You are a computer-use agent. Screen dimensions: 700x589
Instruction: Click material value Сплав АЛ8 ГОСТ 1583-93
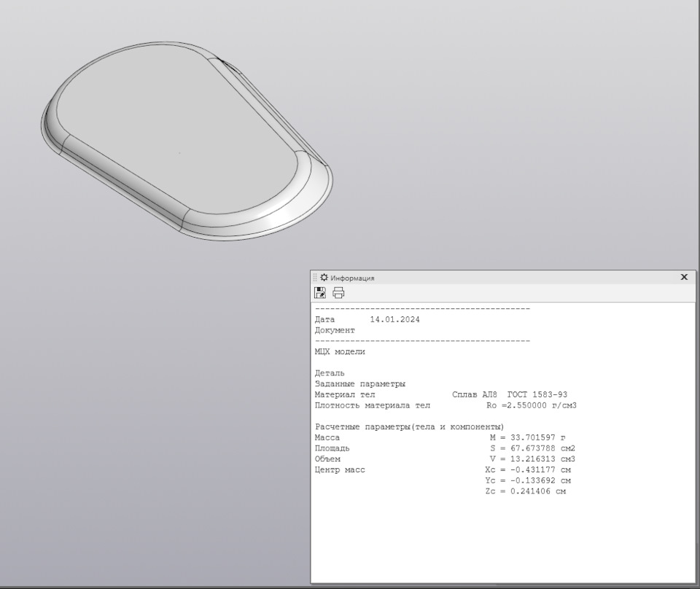click(x=510, y=394)
